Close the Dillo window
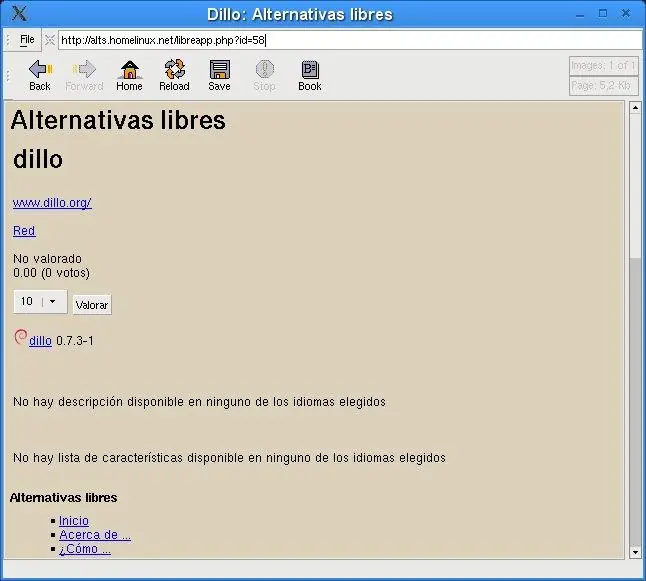646x581 pixels. tap(625, 14)
